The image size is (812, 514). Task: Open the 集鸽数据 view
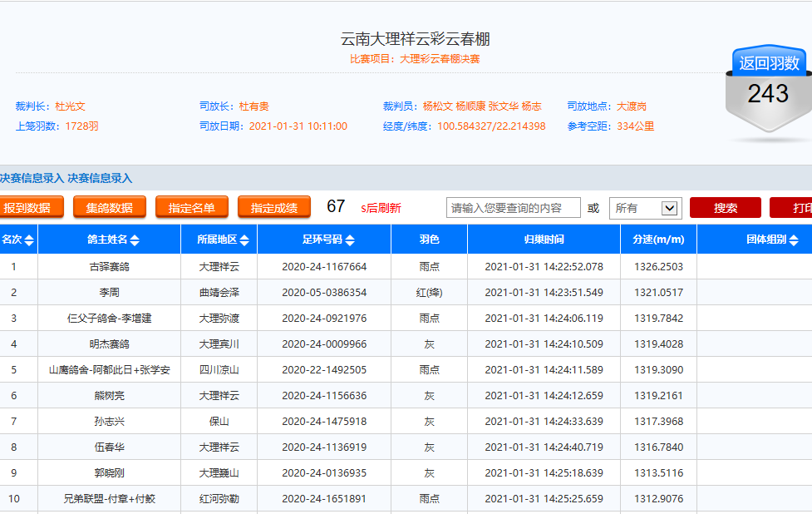tap(109, 208)
